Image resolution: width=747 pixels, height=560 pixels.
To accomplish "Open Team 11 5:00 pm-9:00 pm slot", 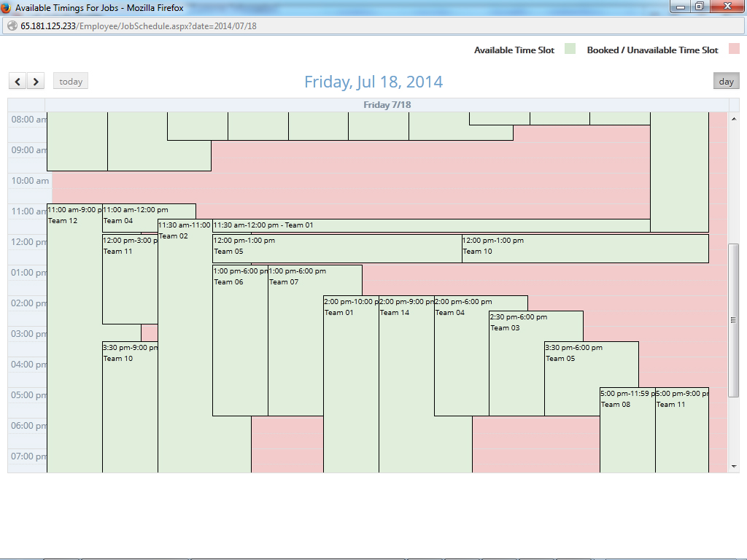I will click(x=682, y=430).
